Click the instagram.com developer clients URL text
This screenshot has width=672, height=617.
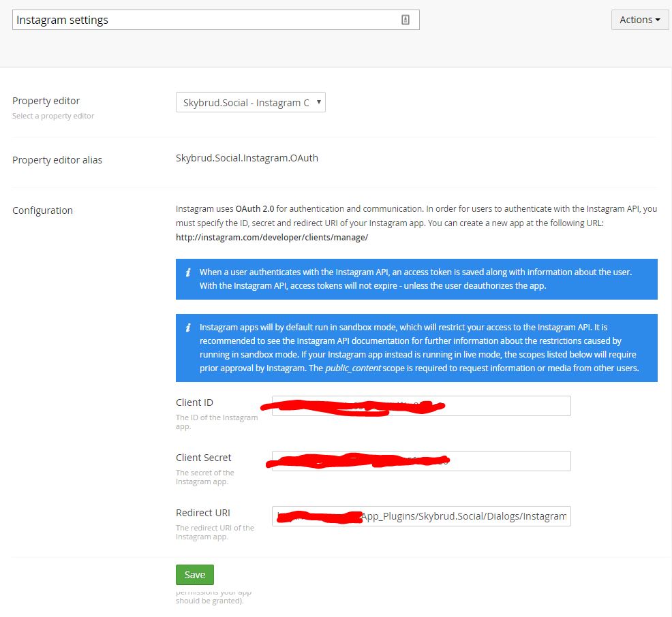[272, 237]
